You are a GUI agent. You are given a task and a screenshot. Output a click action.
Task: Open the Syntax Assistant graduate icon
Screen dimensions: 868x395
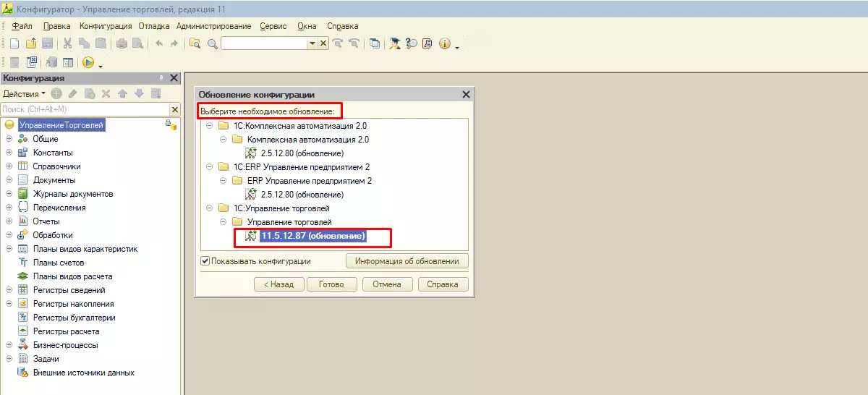click(395, 43)
